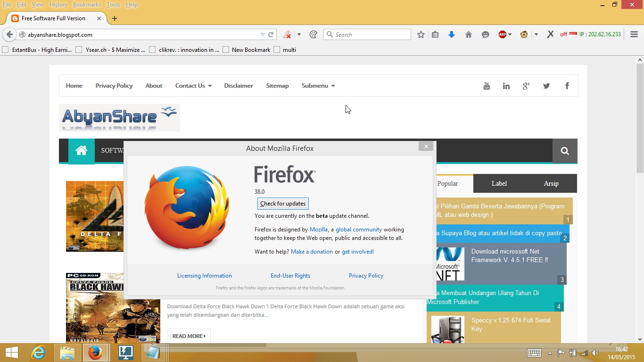Open the History menu

58,5
